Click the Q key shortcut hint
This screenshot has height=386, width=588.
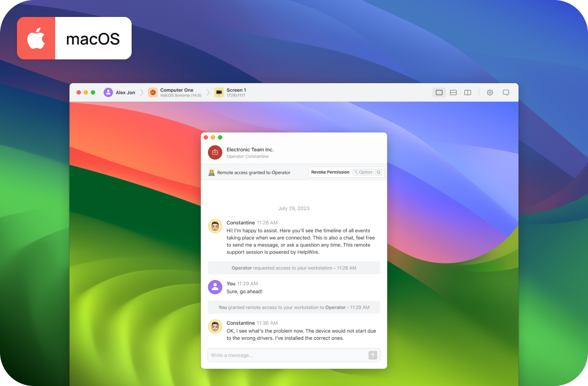[379, 172]
